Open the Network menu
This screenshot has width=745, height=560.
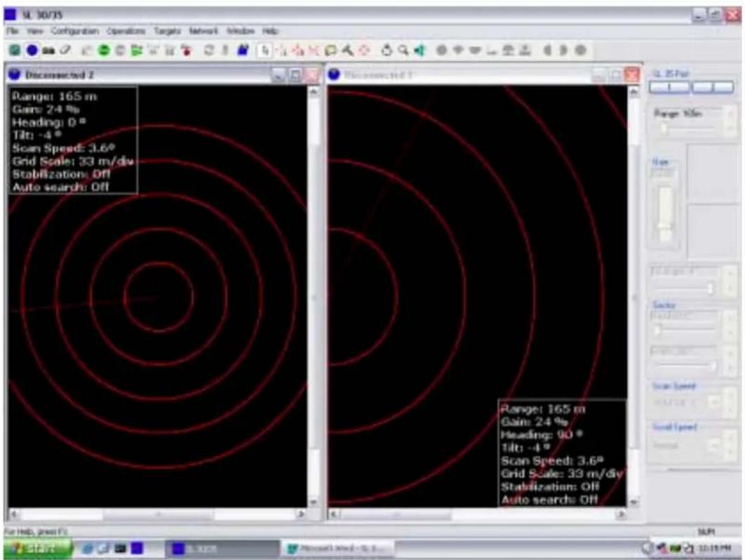pos(203,31)
